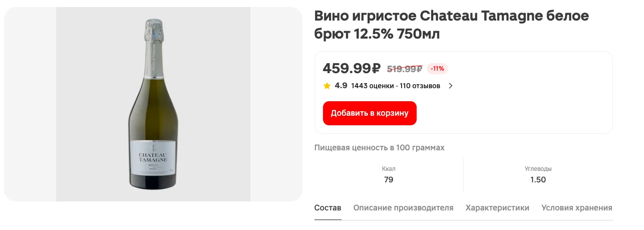The image size is (644, 230).
Task: Click the silver foil top of the bottle
Action: pos(153,31)
